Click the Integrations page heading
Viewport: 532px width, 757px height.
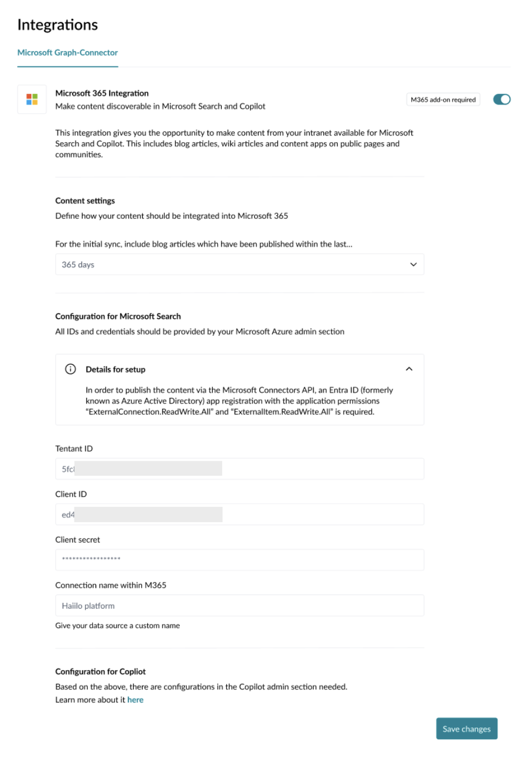click(57, 25)
